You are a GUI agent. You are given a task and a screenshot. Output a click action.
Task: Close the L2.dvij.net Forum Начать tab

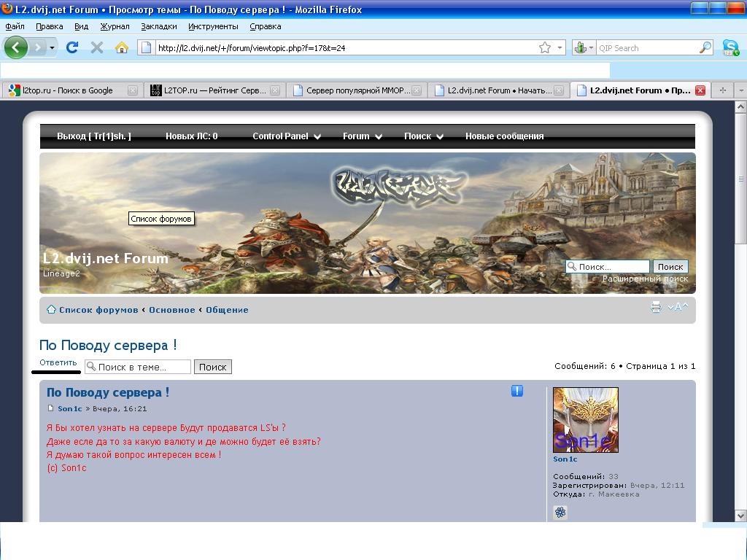pyautogui.click(x=559, y=90)
